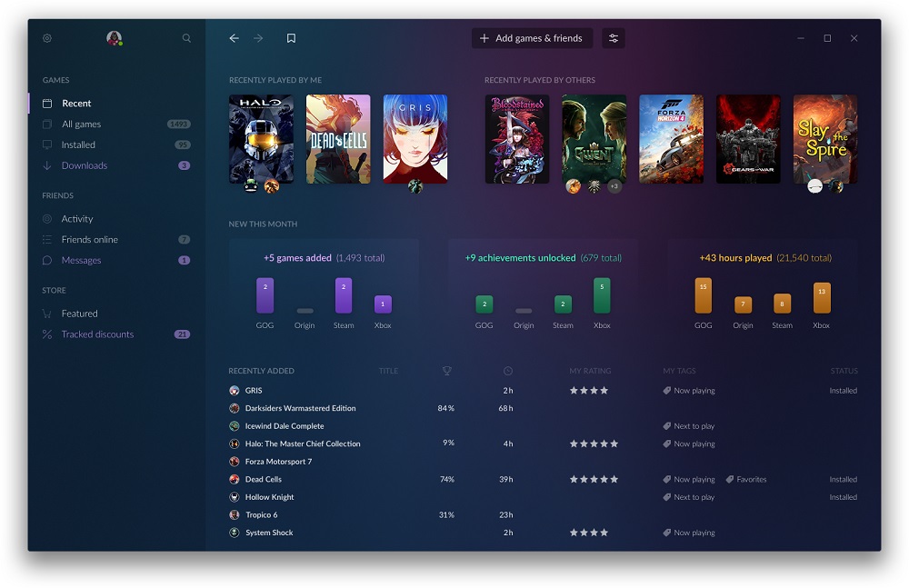The height and width of the screenshot is (588, 909).
Task: Open the Gwent cover
Action: pyautogui.click(x=594, y=139)
